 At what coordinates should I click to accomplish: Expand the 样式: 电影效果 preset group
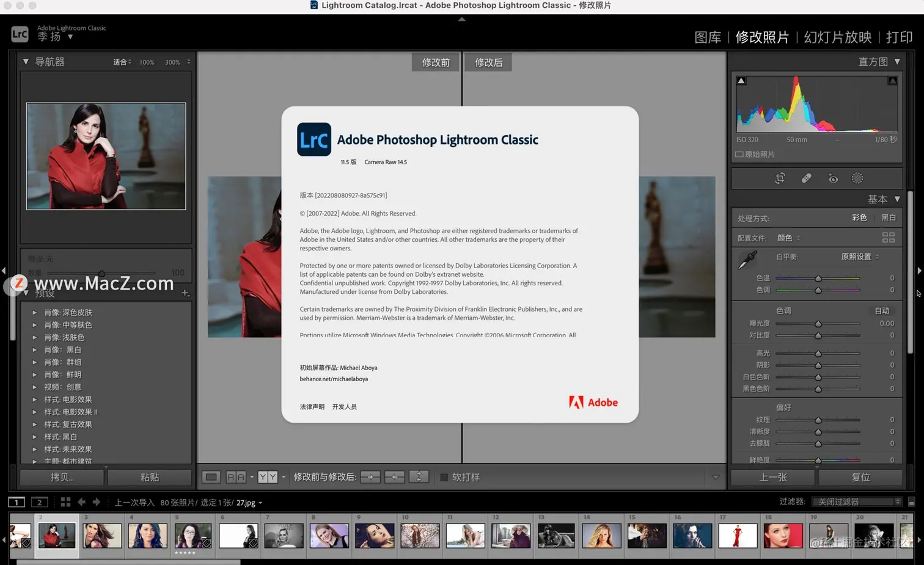point(35,399)
